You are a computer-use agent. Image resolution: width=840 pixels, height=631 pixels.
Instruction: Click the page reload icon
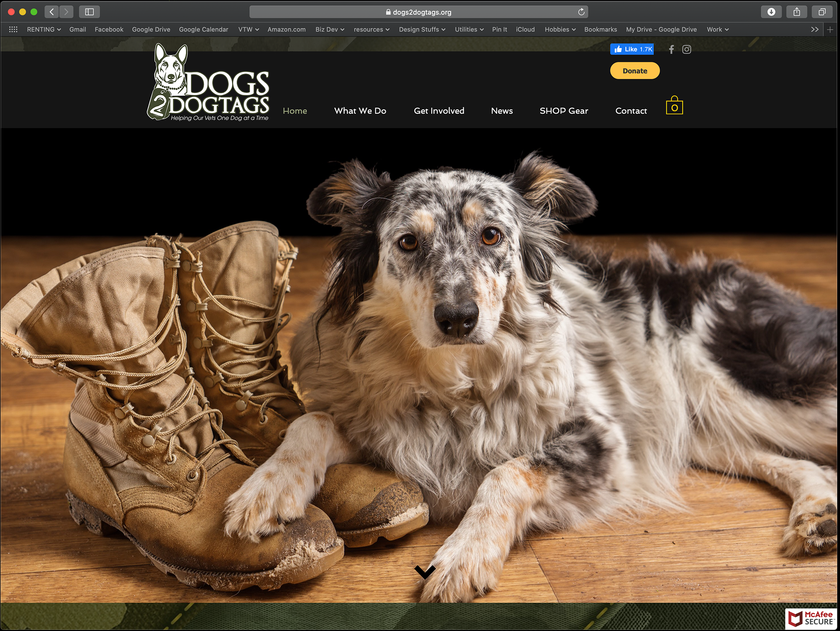[581, 12]
